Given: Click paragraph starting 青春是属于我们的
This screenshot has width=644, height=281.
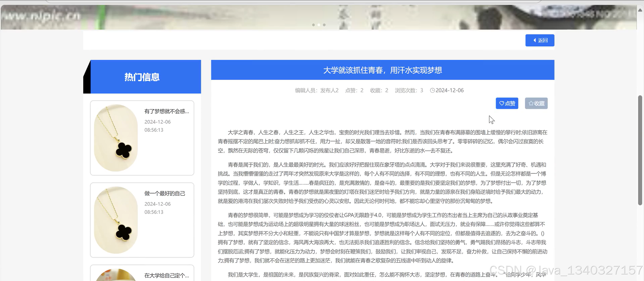Looking at the screenshot, I should pyautogui.click(x=382, y=183).
